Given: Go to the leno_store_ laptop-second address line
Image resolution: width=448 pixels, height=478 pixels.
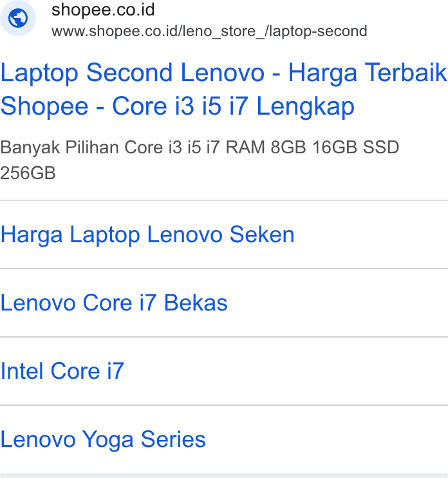Looking at the screenshot, I should pos(209,31).
